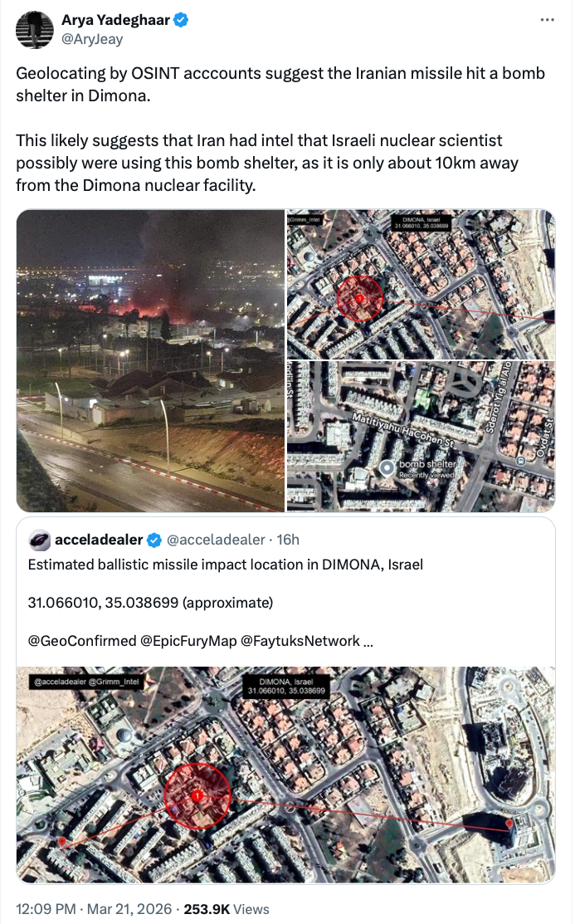This screenshot has height=924, width=575.
Task: Open the quoted tweet's large satellite image
Action: click(x=286, y=764)
